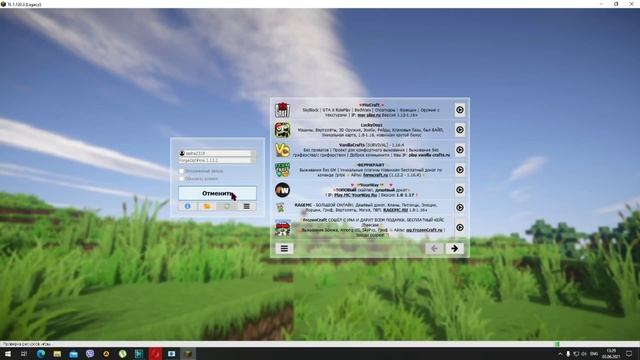This screenshot has width=640, height=360.
Task: Open the fermcraft.ru address link
Action: (x=375, y=175)
